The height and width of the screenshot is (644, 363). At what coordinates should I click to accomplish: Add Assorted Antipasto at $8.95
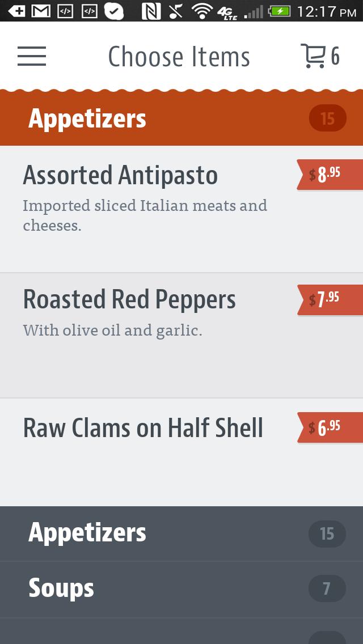point(329,175)
